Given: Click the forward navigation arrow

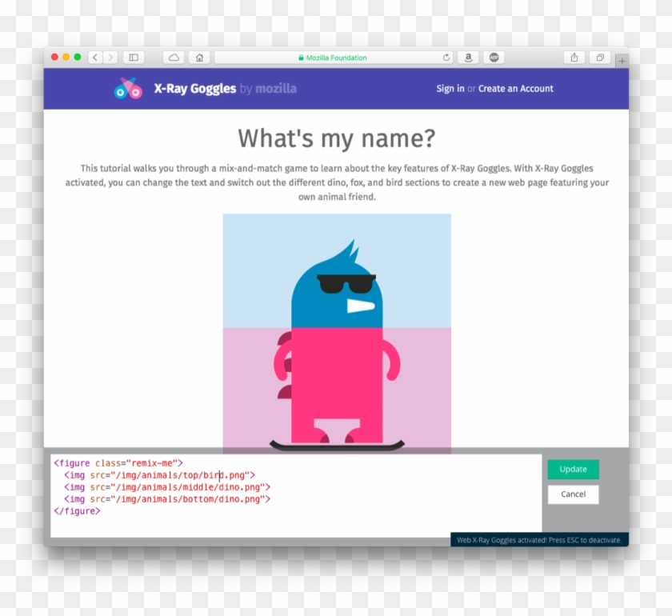Looking at the screenshot, I should point(110,57).
